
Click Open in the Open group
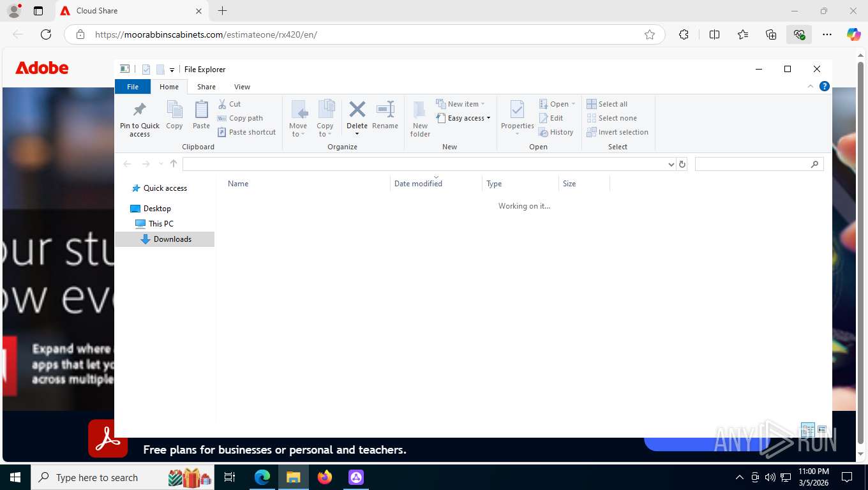557,104
